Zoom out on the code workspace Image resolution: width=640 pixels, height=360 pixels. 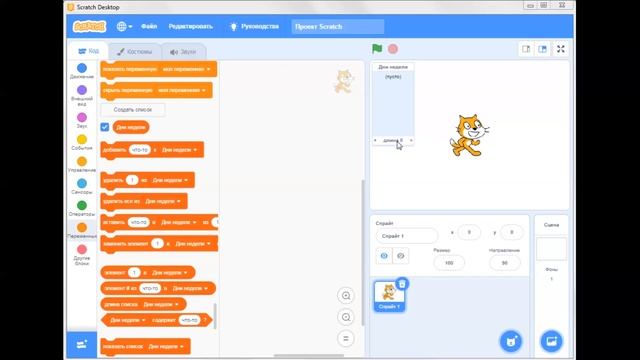346,317
